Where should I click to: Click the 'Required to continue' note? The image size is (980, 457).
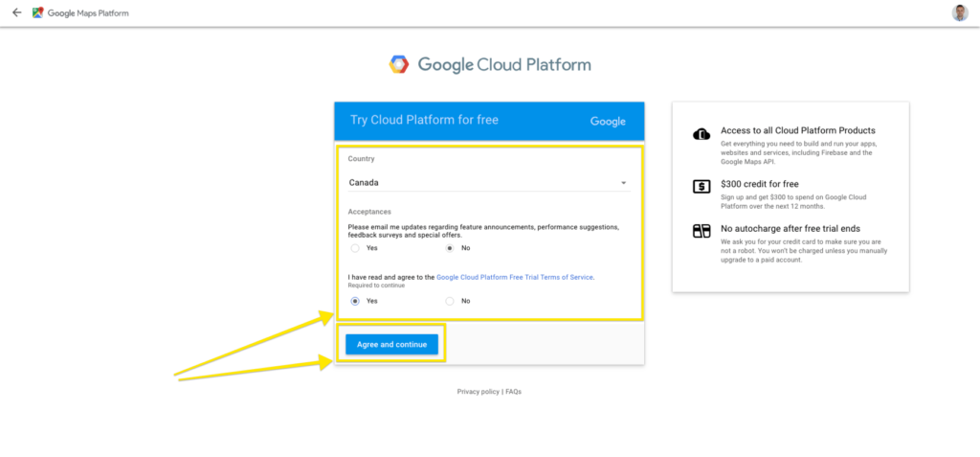(x=376, y=286)
